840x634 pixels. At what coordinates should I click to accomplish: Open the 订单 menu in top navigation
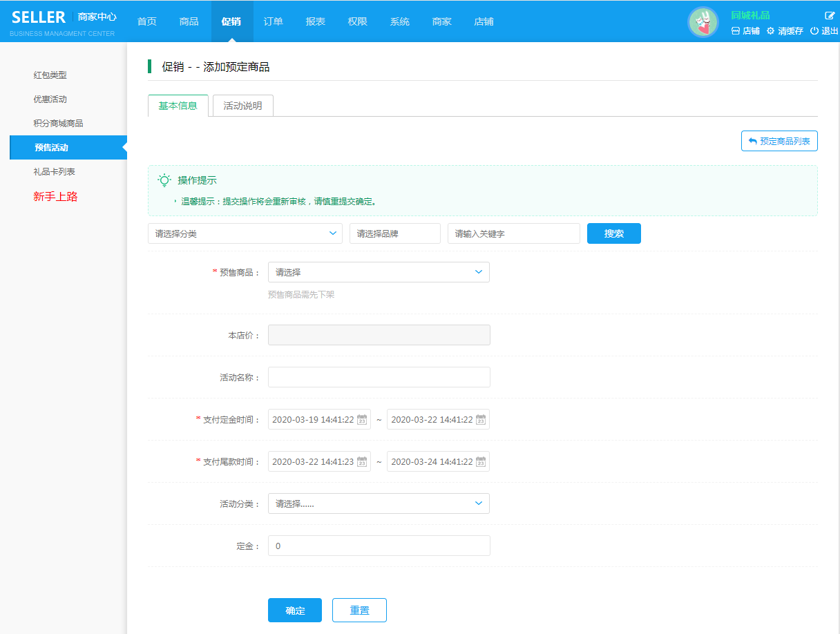[273, 21]
